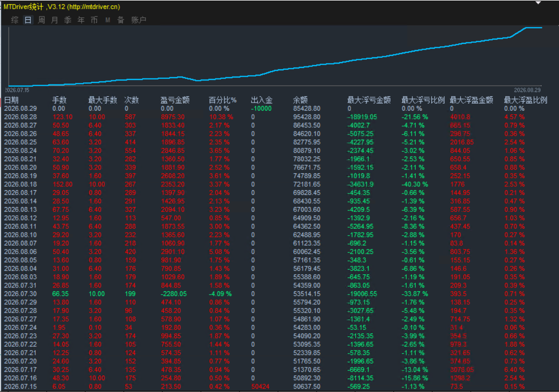
Task: Open the 币 currency tab
Action: [x=94, y=20]
